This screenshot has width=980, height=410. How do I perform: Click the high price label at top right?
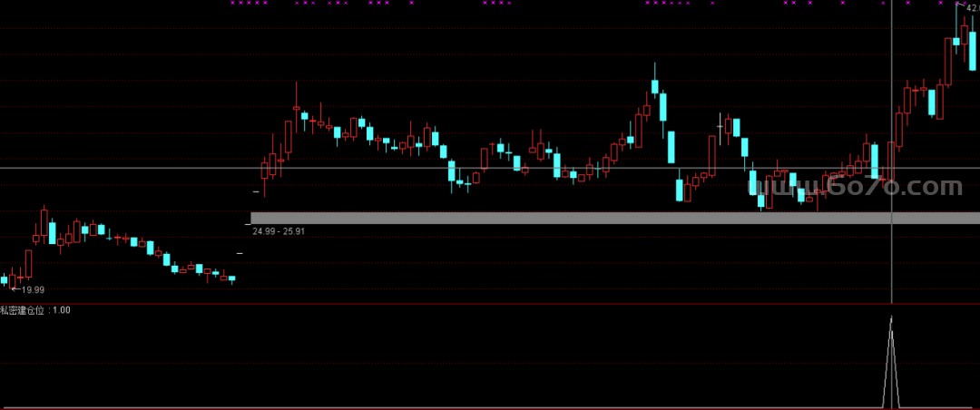pyautogui.click(x=972, y=8)
